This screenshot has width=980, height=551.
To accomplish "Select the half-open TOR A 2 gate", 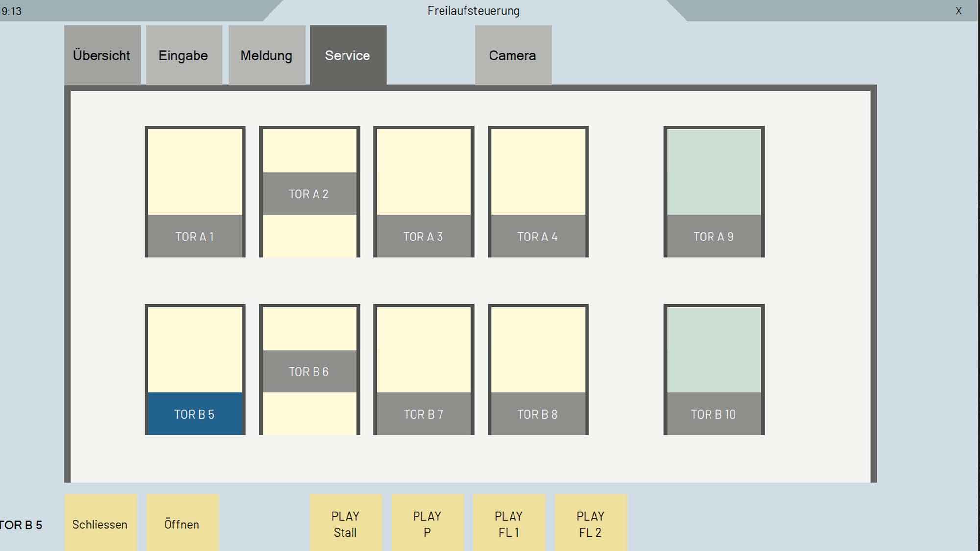I will [309, 192].
